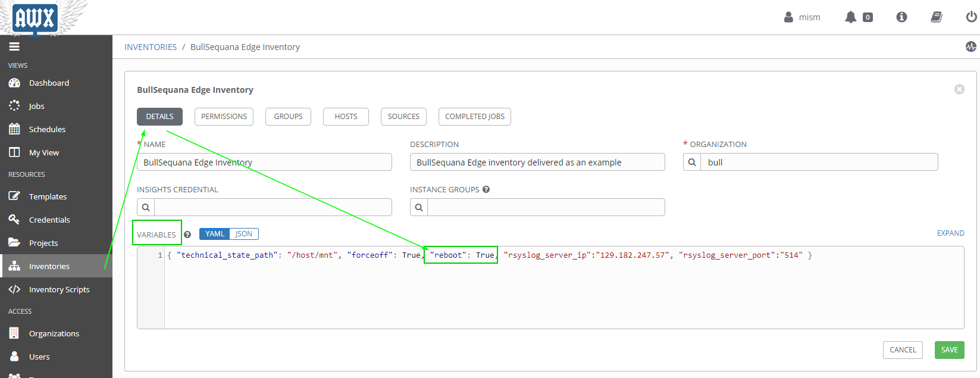980x378 pixels.
Task: Click the Organizations building icon
Action: tap(14, 333)
